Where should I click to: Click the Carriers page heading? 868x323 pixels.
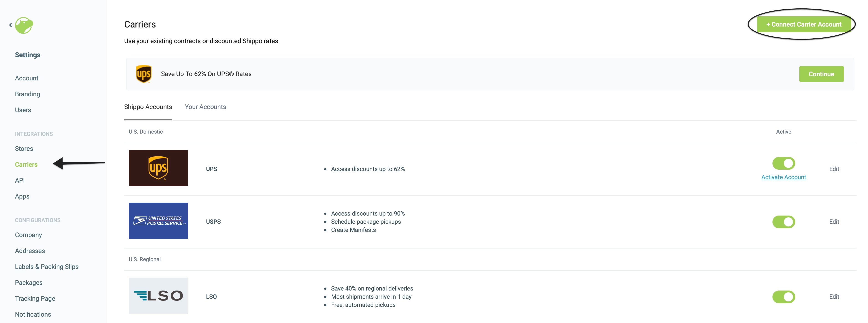[x=140, y=24]
